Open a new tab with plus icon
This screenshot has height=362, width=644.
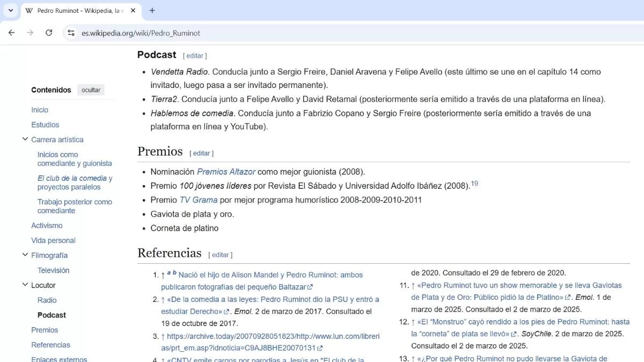(152, 10)
